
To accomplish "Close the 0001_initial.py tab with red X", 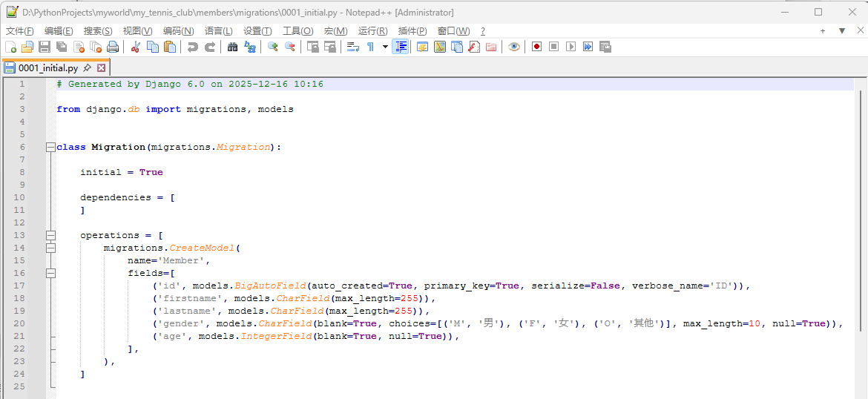I will [x=101, y=68].
